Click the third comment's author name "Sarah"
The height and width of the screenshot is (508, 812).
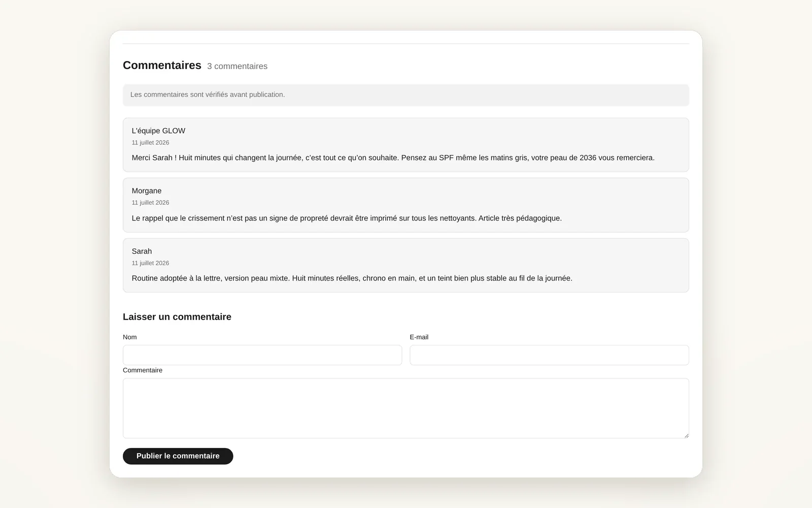pyautogui.click(x=142, y=251)
